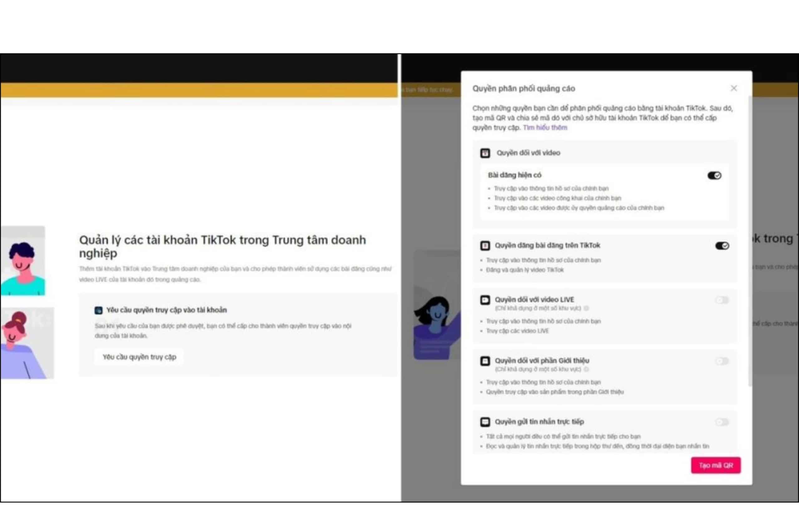This screenshot has height=532, width=799.
Task: Click the Quyền đối với phần Giới thiệu icon
Action: 485,361
